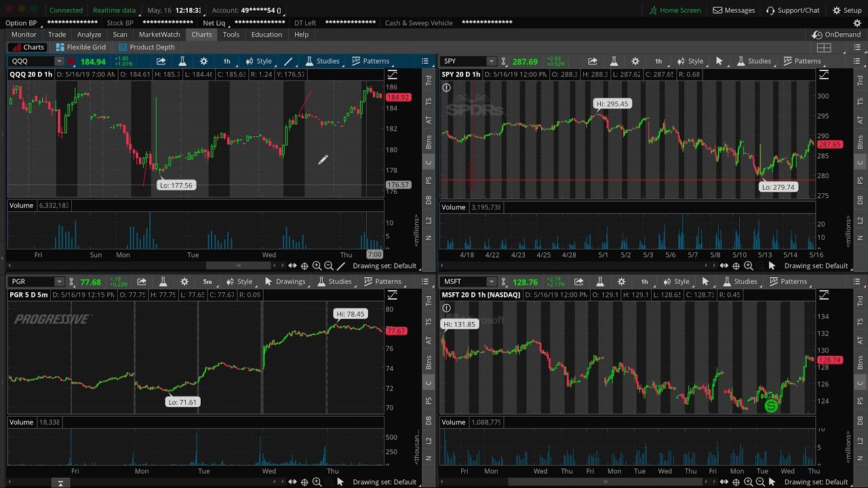The height and width of the screenshot is (488, 868).
Task: Click the zoom in magnifier under QQQ chart
Action: 317,266
